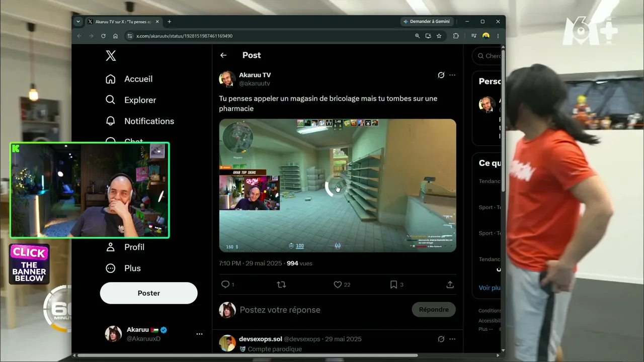Viewport: 644px width, 362px height.
Task: Click the browser home button
Action: 115,36
